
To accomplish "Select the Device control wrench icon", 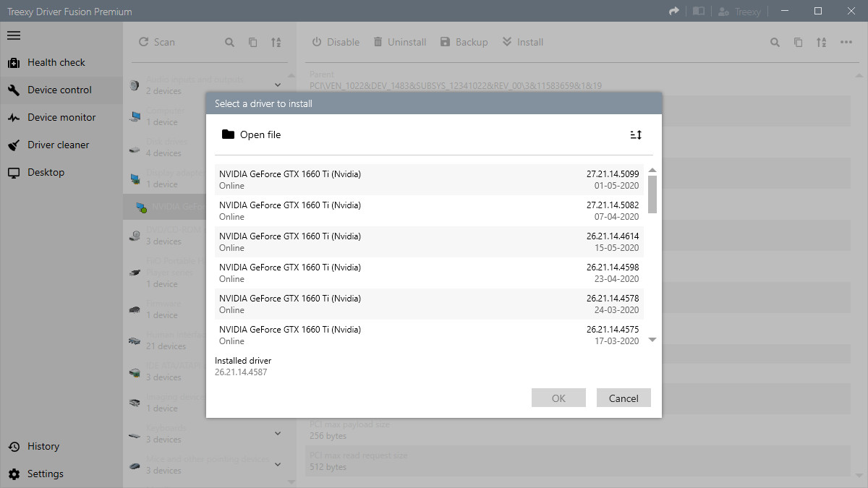I will click(13, 90).
